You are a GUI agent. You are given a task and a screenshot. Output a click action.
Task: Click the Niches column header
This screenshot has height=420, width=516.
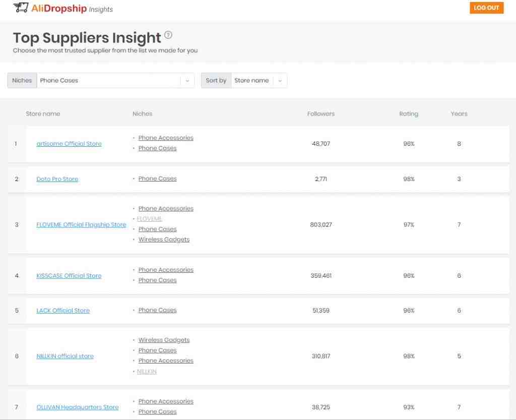click(143, 114)
